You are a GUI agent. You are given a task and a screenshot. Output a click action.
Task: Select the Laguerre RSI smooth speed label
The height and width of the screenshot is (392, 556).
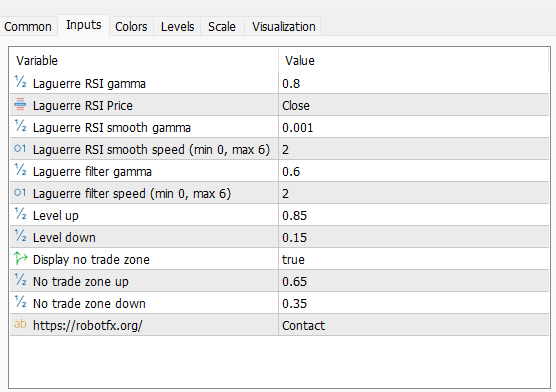(x=151, y=150)
